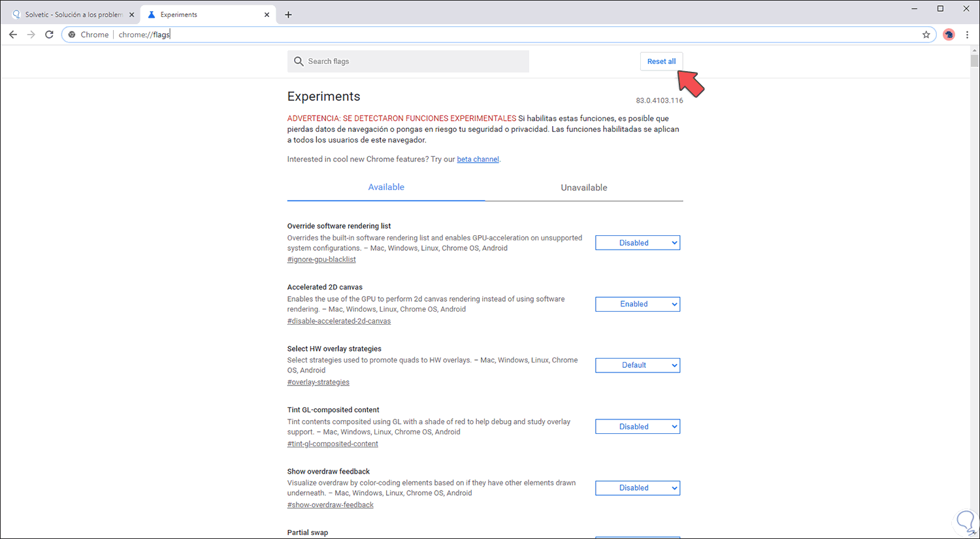
Task: Open Chrome's three-dot menu
Action: [x=968, y=35]
